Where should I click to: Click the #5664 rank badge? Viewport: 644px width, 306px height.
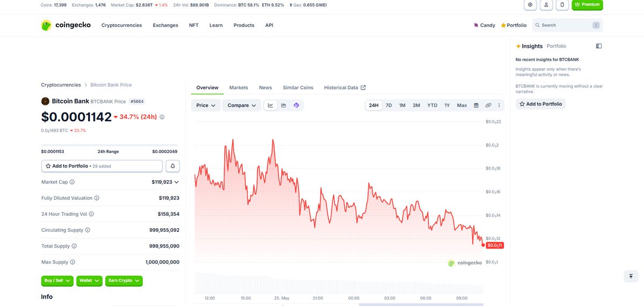[x=137, y=101]
